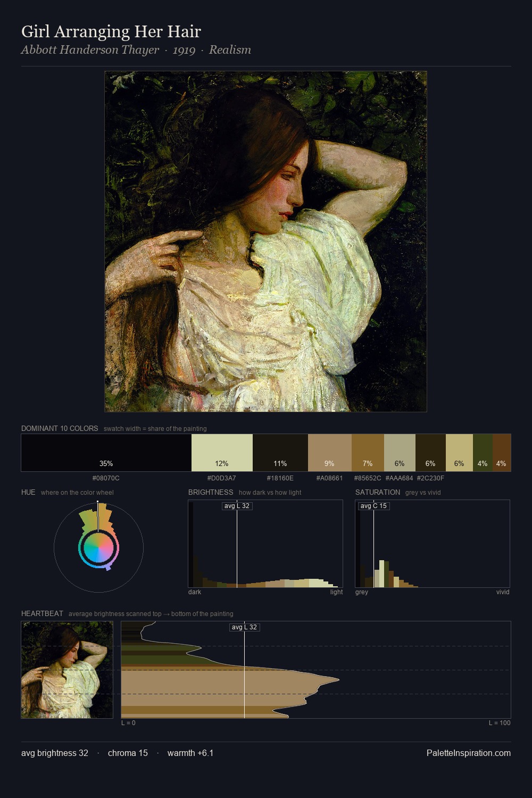Click the small Heartbeat painting thumbnail

(67, 670)
